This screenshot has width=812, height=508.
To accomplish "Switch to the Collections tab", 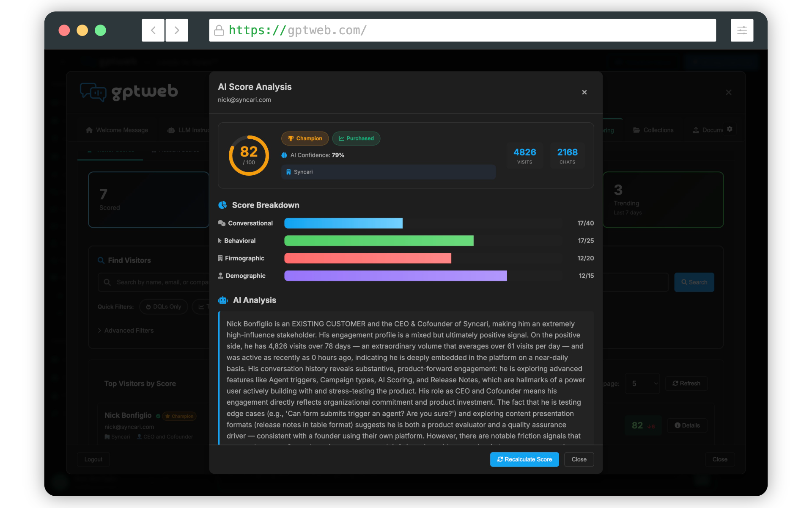I will pos(653,130).
